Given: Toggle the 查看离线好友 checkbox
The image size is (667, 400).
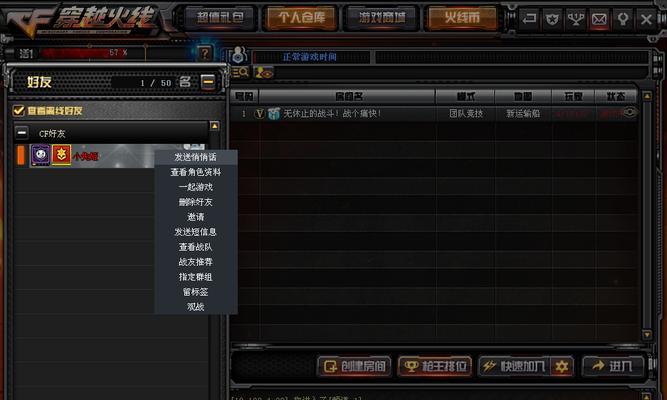Looking at the screenshot, I should coord(18,111).
